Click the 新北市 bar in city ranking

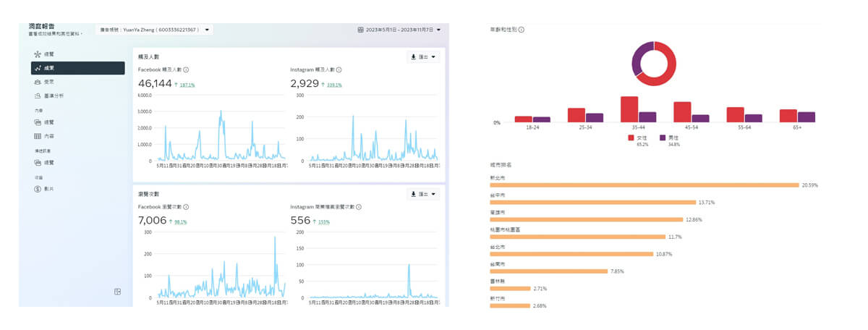pos(644,185)
